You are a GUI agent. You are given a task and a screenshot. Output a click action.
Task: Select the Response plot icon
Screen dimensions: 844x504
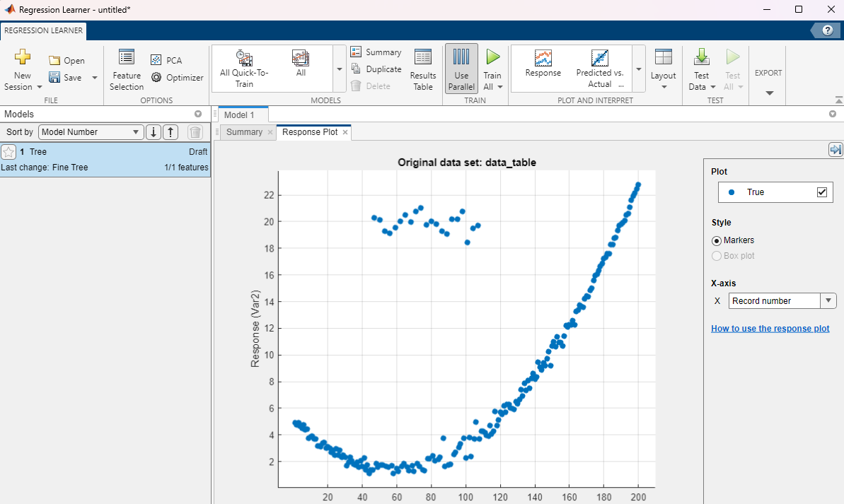click(543, 59)
